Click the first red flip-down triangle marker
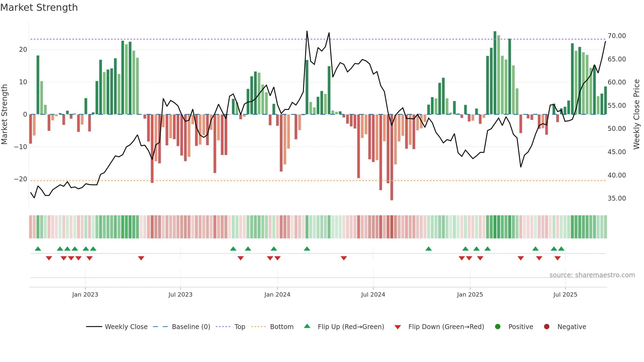The width and height of the screenshot is (644, 362). point(49,258)
